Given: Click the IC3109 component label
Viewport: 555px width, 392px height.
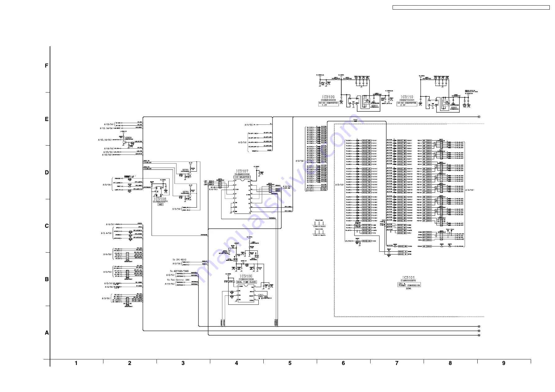Looking at the screenshot, I should (328, 97).
